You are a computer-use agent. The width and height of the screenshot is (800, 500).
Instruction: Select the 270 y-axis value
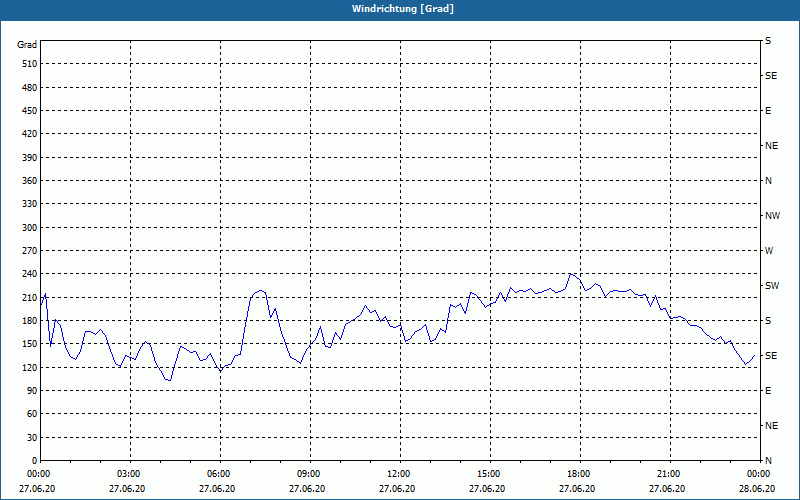[30, 251]
